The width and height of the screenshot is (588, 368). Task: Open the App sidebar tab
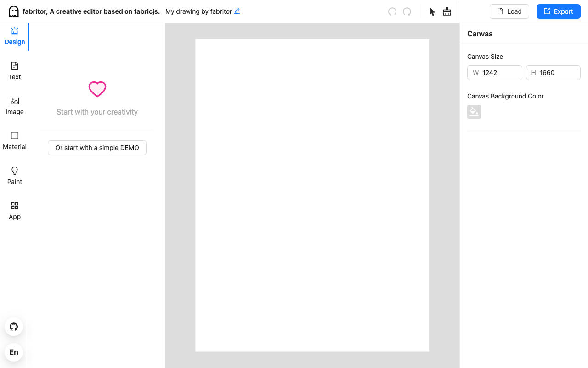coord(15,211)
